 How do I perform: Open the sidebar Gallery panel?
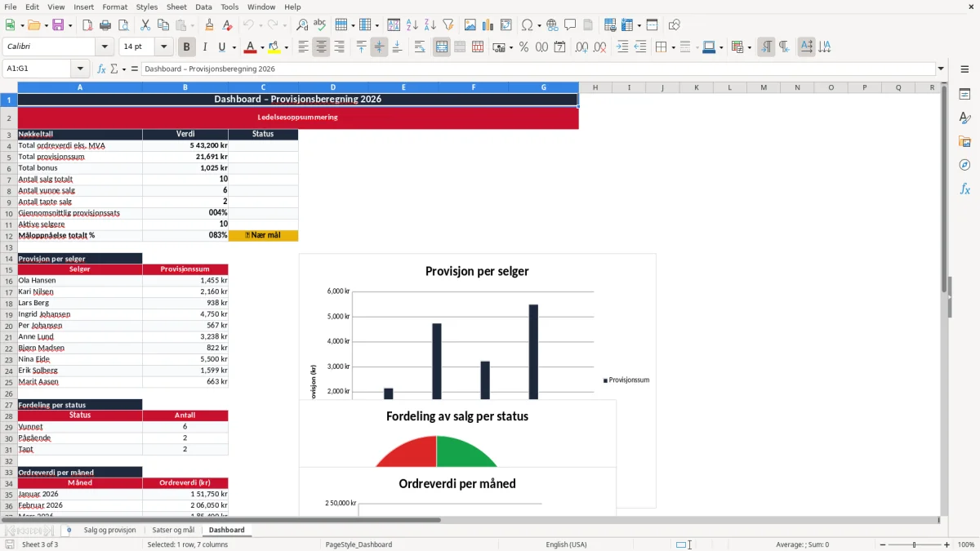coord(964,142)
